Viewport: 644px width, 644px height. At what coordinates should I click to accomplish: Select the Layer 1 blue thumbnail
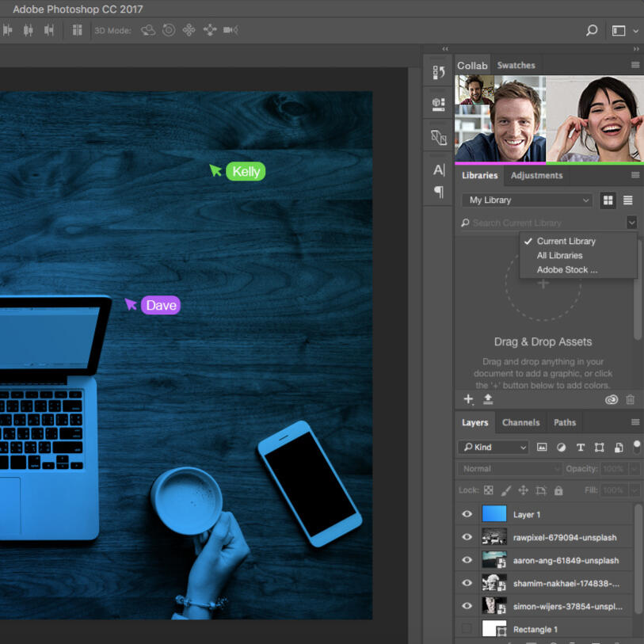tap(493, 514)
